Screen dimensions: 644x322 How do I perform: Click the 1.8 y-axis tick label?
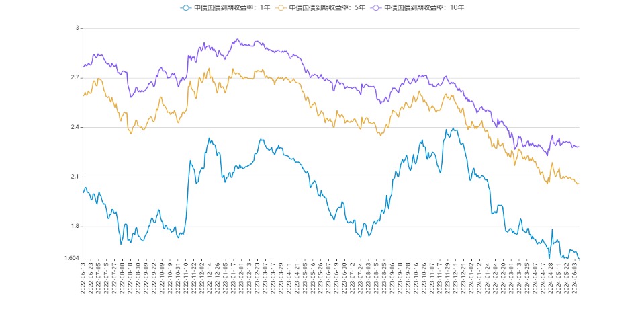(x=75, y=227)
